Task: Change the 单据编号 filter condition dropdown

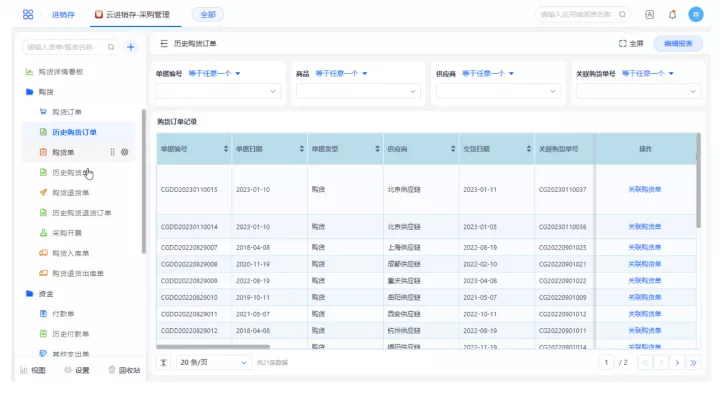Action: click(x=214, y=73)
